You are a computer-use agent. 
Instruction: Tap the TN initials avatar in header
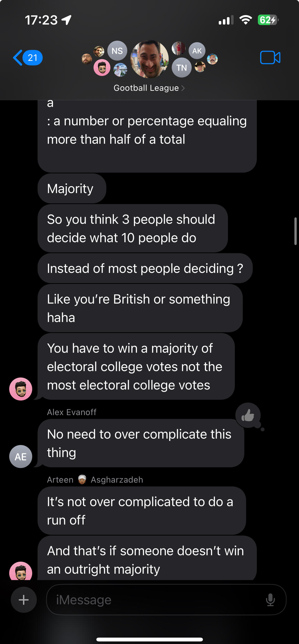181,68
